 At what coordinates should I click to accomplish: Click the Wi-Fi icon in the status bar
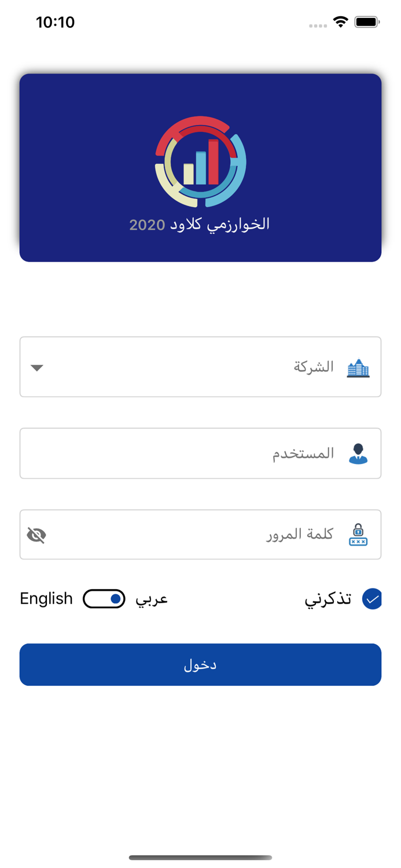pyautogui.click(x=340, y=22)
